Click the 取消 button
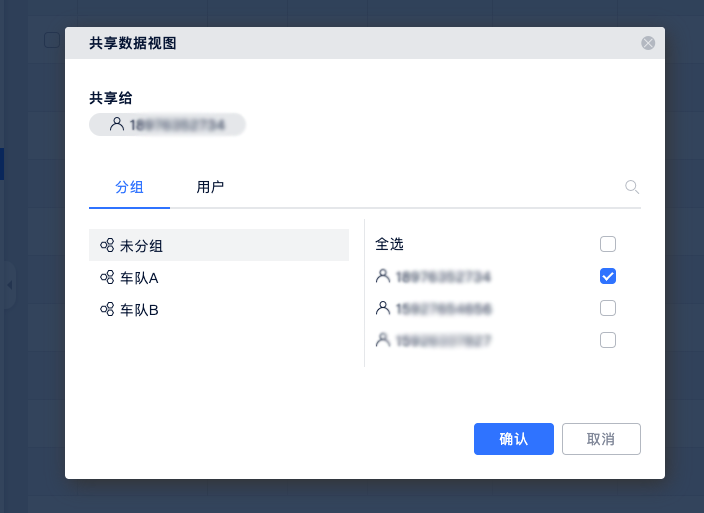The image size is (704, 513). point(601,439)
